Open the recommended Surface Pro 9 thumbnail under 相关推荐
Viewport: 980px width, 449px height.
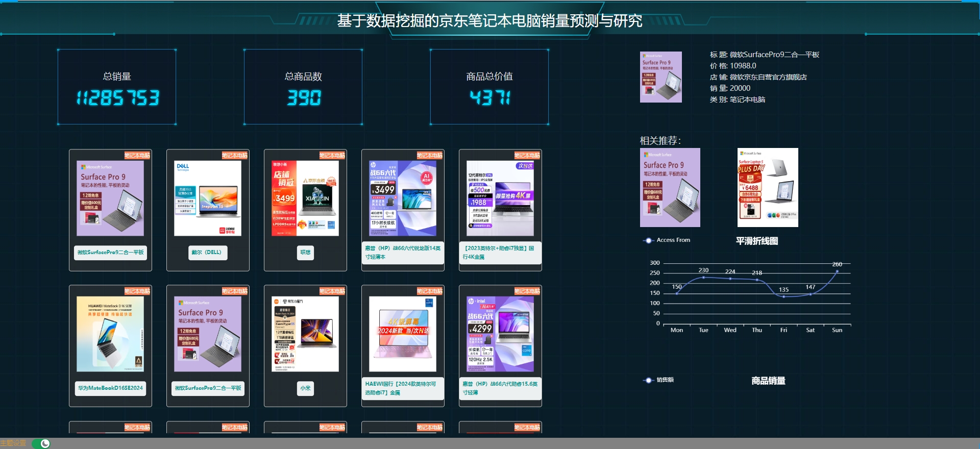coord(670,187)
